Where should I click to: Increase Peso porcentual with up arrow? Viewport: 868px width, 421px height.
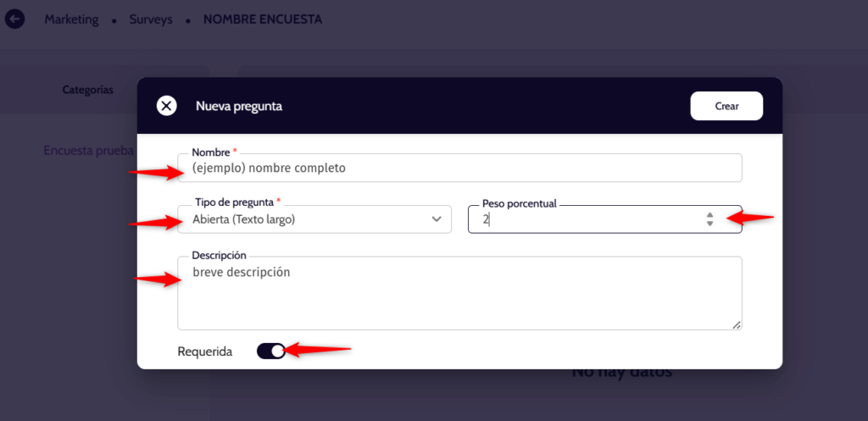coord(709,214)
